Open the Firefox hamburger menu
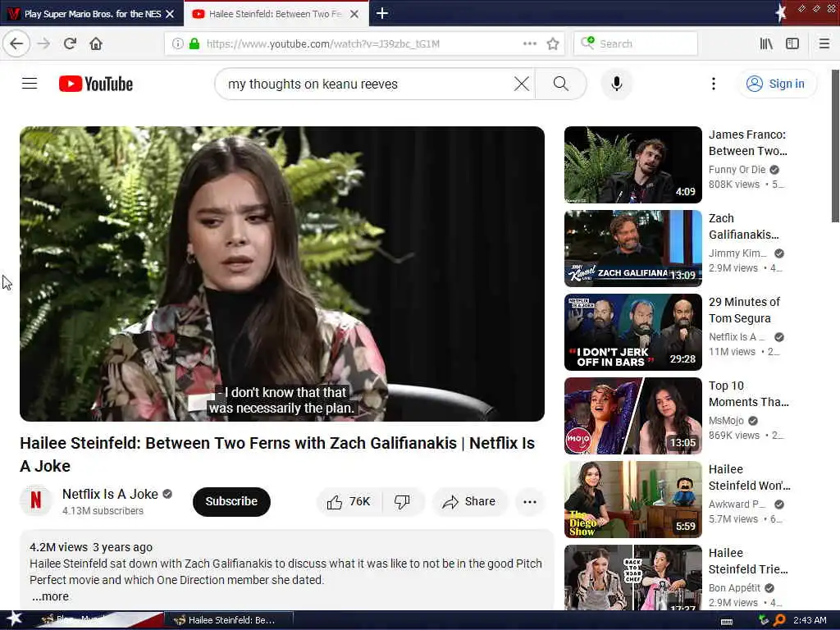Viewport: 840px width, 630px height. 824,43
